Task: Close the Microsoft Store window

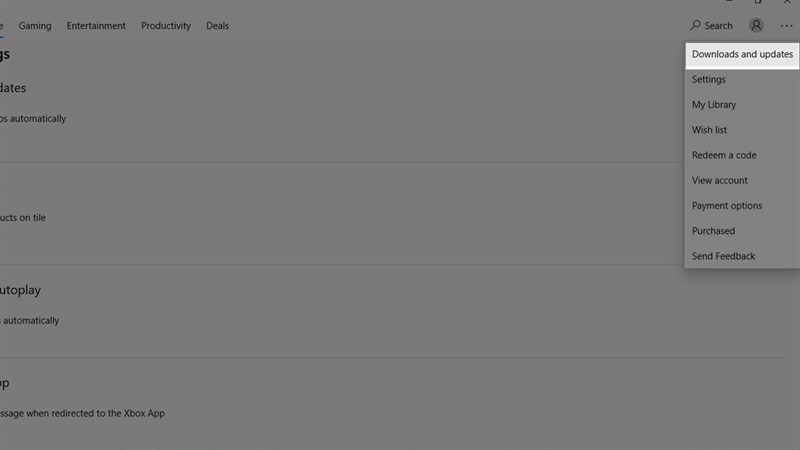Action: click(787, 2)
